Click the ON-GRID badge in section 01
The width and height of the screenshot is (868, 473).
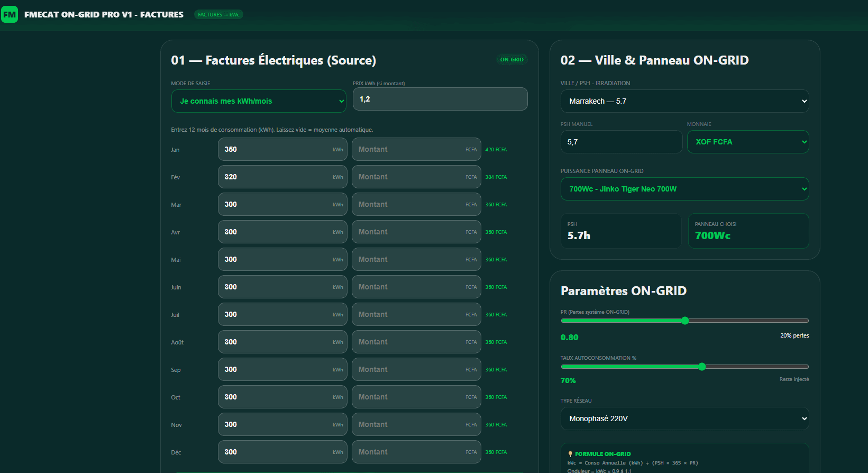511,60
